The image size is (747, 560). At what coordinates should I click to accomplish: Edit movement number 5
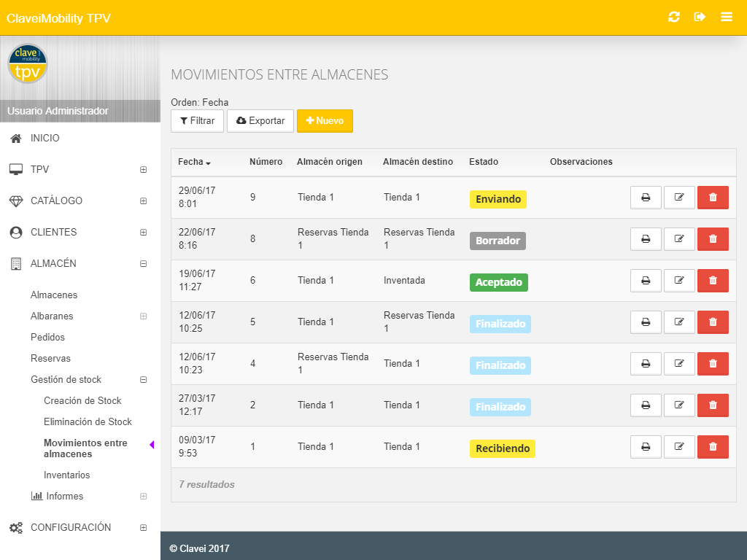tap(679, 322)
